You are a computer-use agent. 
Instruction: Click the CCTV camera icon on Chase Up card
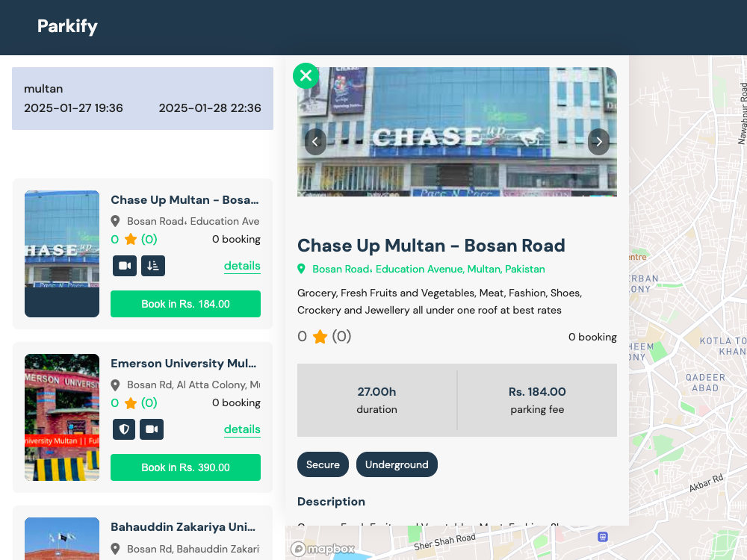click(x=125, y=266)
